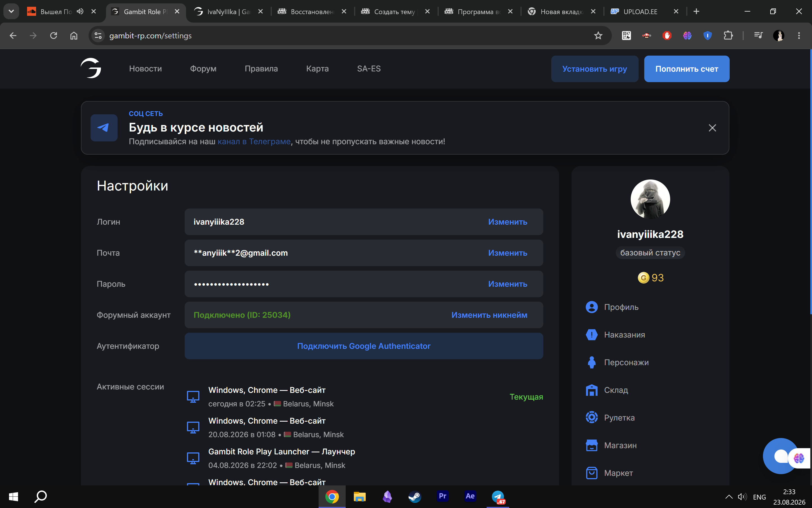The width and height of the screenshot is (812, 508).
Task: Open the media controls button
Action: coord(758,36)
